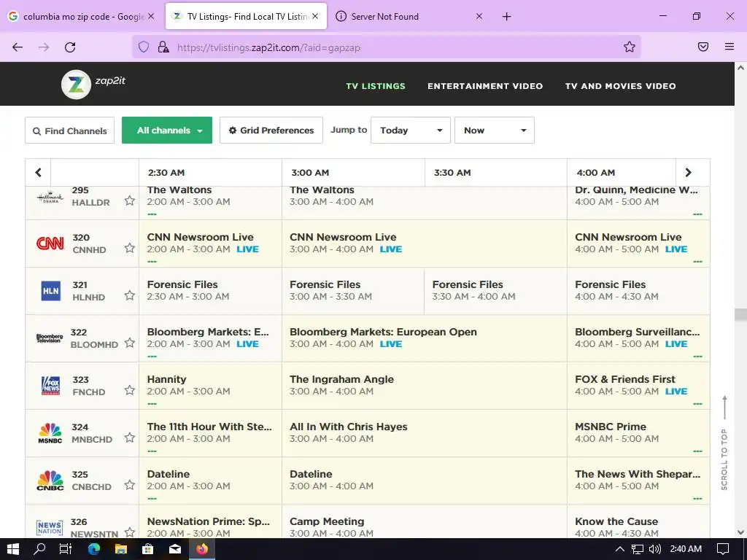Close the TV Listings tab
The image size is (747, 560).
315,16
